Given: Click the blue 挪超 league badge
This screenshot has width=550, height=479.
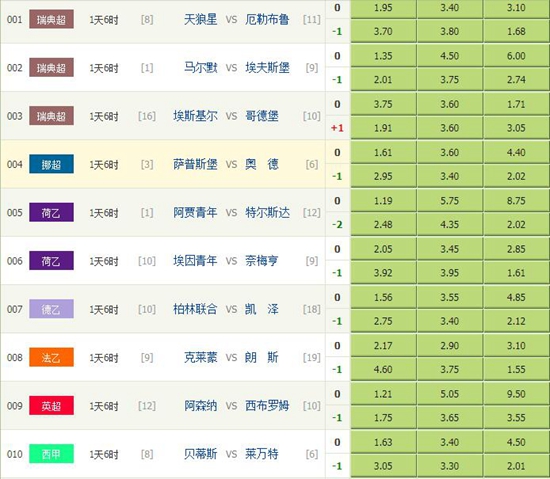Looking at the screenshot, I should pyautogui.click(x=51, y=164).
